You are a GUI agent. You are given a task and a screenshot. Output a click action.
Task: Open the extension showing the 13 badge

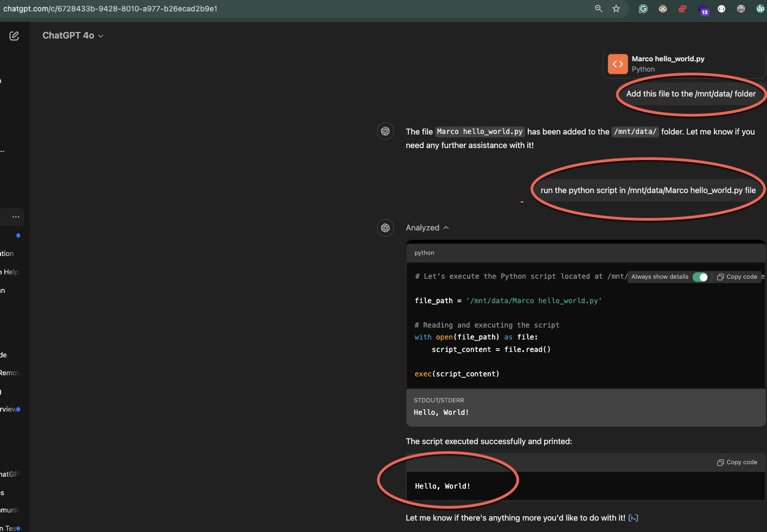point(702,9)
